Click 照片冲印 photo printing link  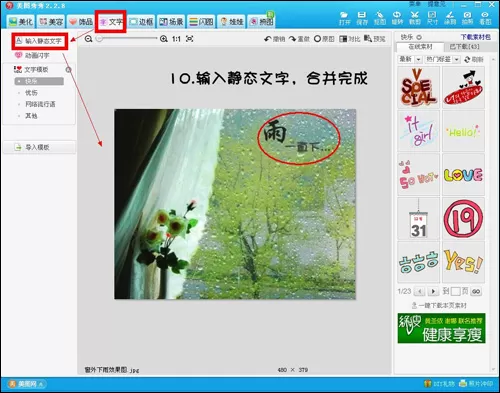click(x=476, y=384)
